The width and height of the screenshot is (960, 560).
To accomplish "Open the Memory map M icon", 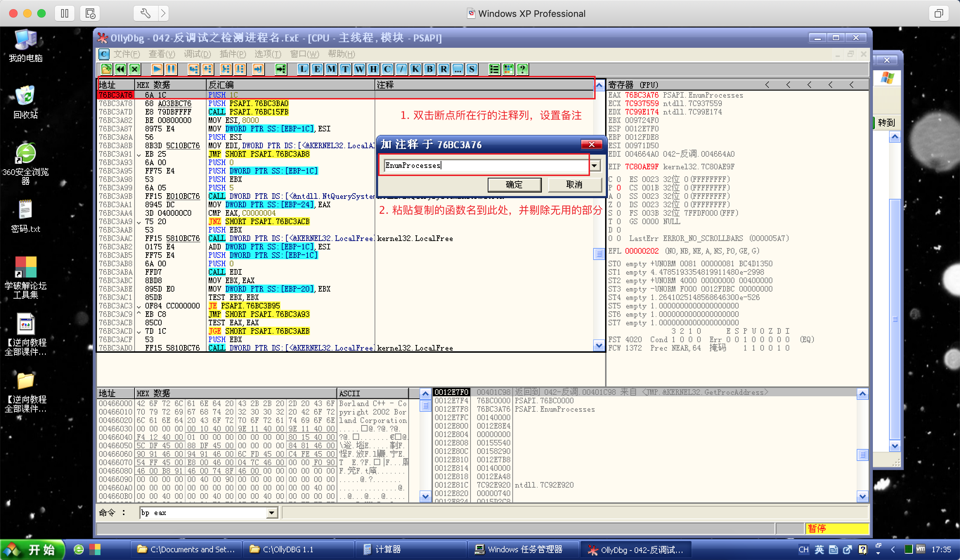I will click(331, 69).
